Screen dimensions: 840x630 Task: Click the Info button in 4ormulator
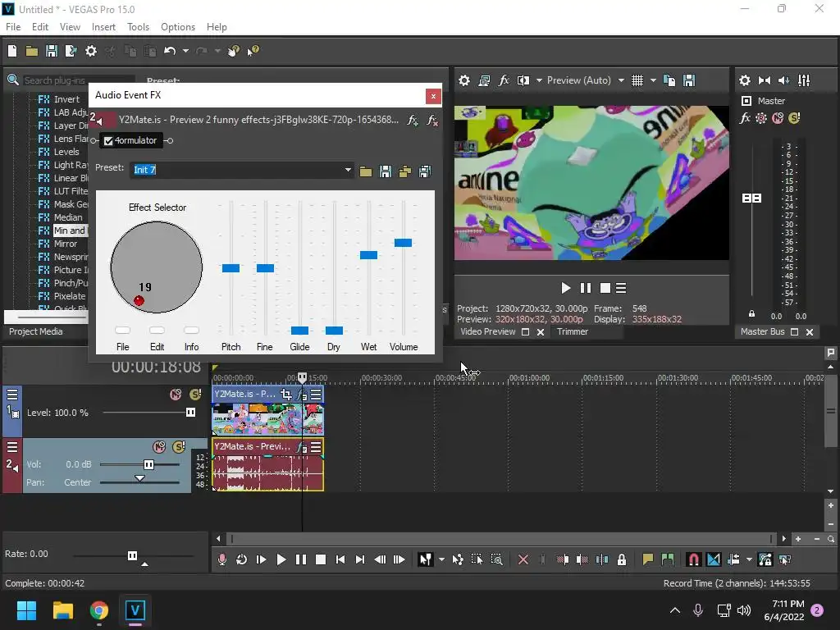coord(191,330)
